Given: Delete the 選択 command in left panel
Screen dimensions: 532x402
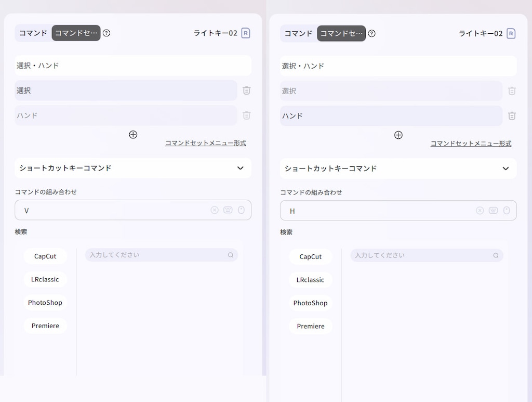Looking at the screenshot, I should click(247, 90).
